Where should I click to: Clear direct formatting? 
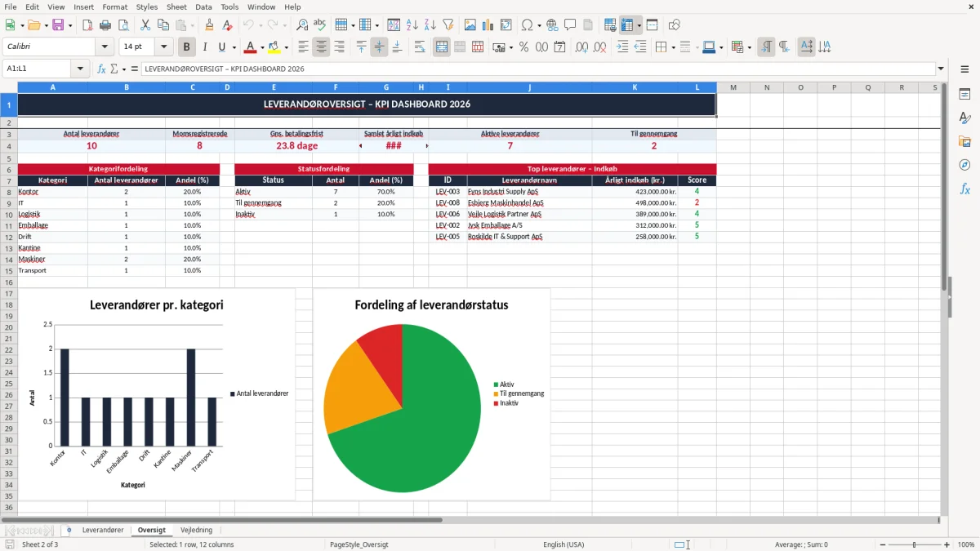point(227,25)
